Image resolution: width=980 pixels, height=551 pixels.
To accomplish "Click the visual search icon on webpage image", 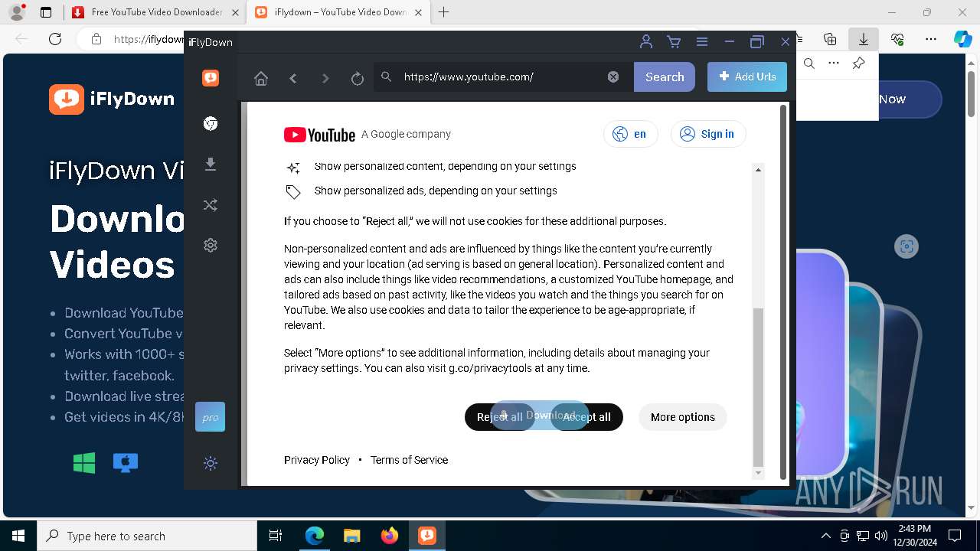I will 906,246.
